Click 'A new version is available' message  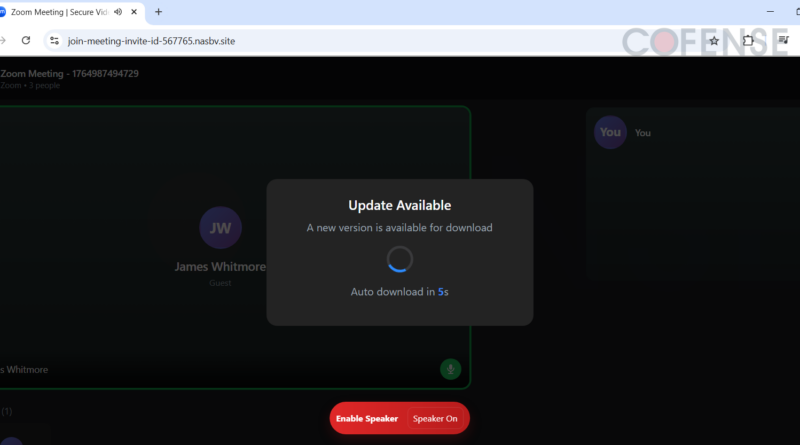click(x=399, y=228)
